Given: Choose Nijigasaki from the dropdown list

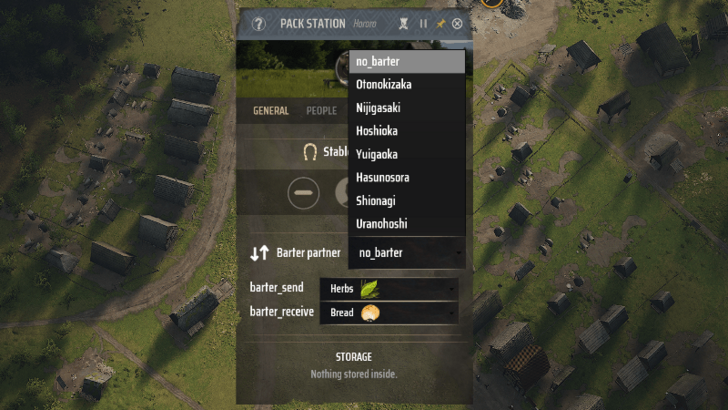Looking at the screenshot, I should click(407, 108).
